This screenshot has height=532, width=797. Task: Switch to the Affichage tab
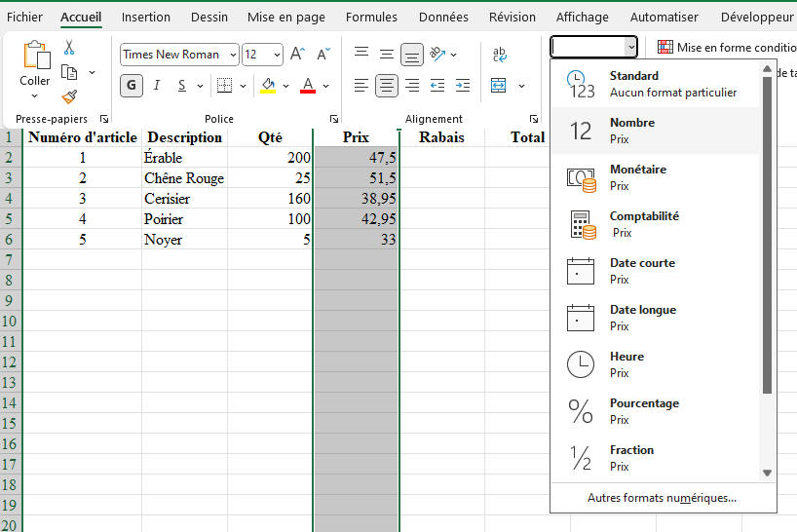pos(583,17)
